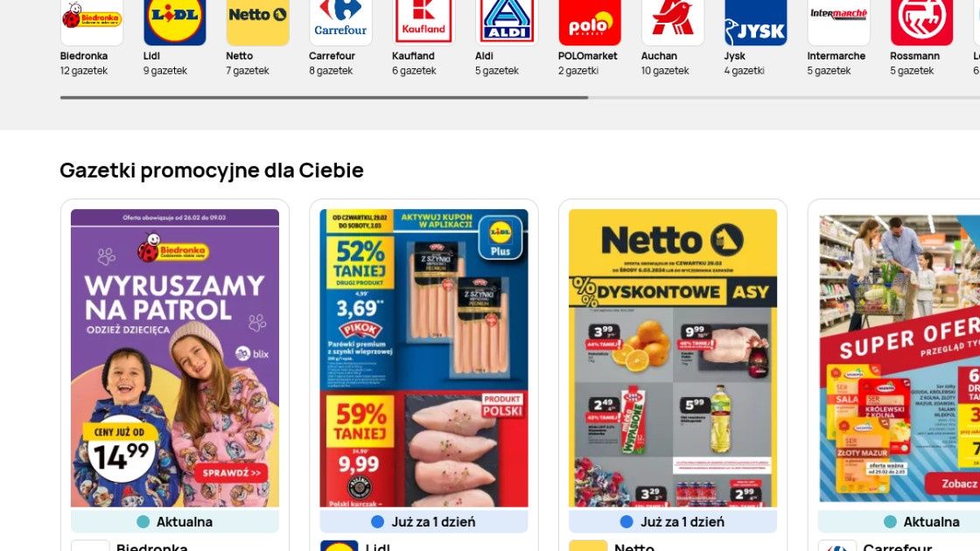Click the Rossmann 5 gazetek link

tap(912, 71)
